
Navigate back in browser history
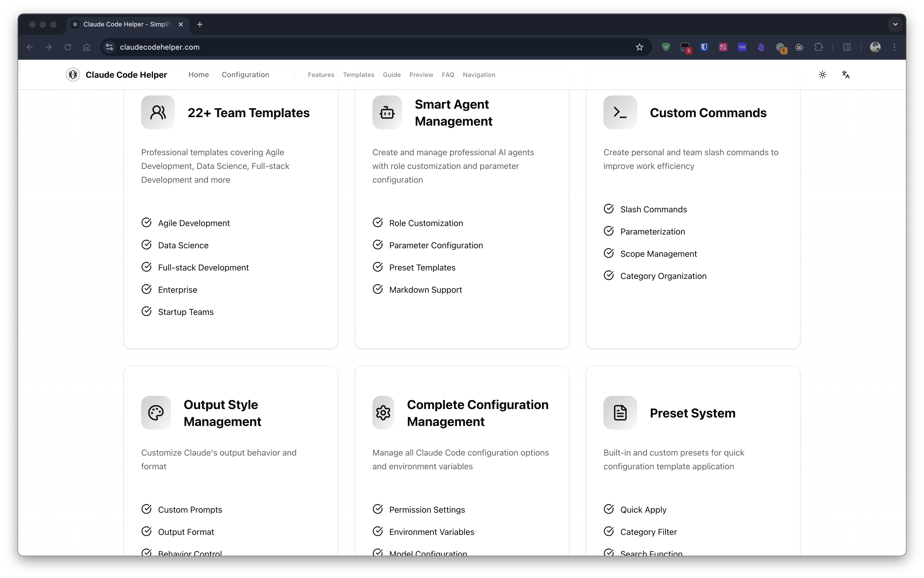coord(30,47)
